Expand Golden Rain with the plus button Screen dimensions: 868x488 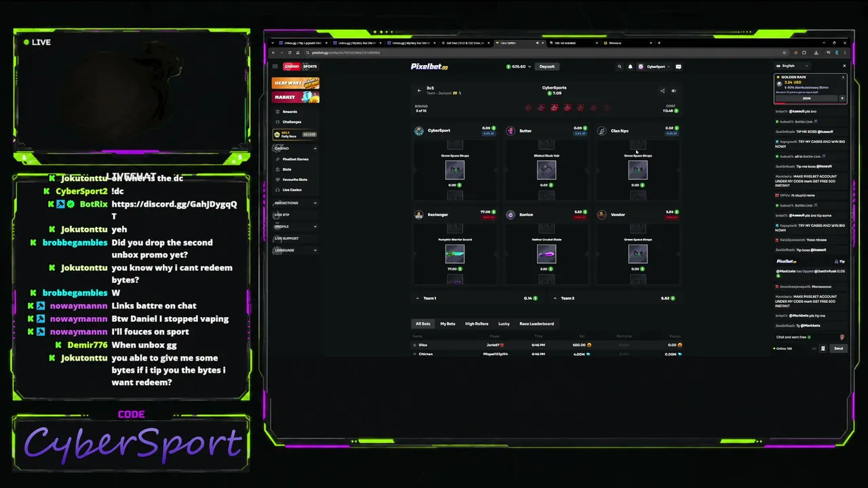coord(842,98)
